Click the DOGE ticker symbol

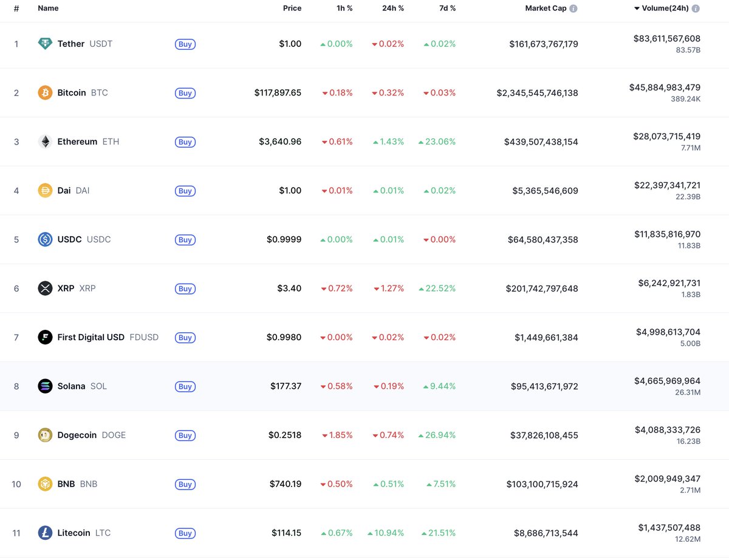114,435
